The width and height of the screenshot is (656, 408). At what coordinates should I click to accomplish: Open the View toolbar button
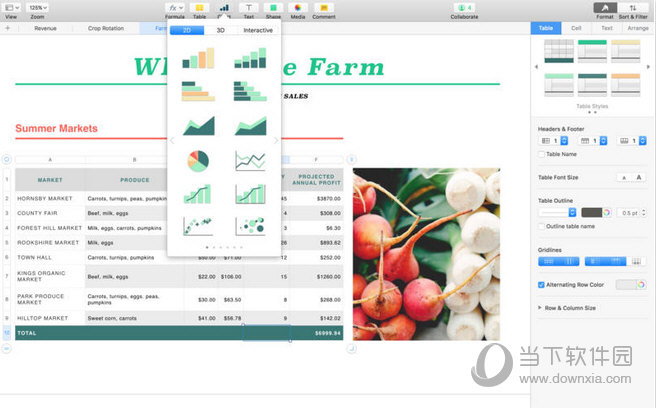point(11,8)
